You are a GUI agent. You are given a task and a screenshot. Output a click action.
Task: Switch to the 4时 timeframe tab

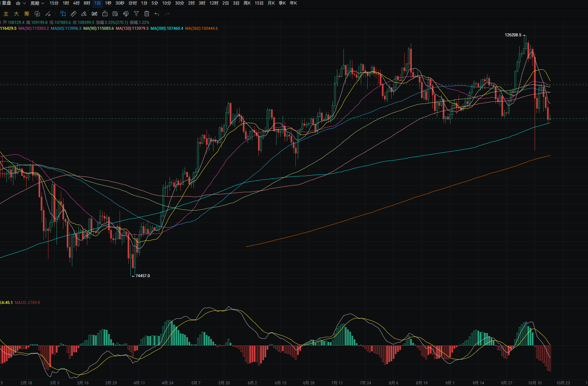coord(76,3)
